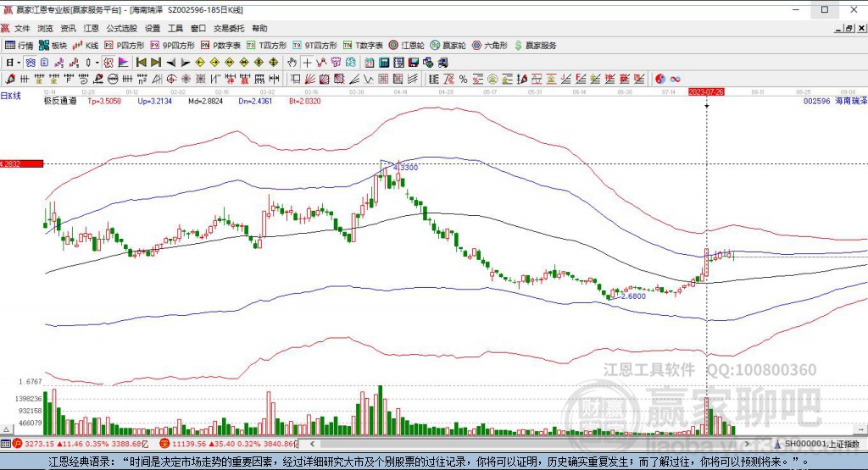The image size is (868, 470).
Task: Click the horizontal scrollbar left arrow
Action: point(312,444)
